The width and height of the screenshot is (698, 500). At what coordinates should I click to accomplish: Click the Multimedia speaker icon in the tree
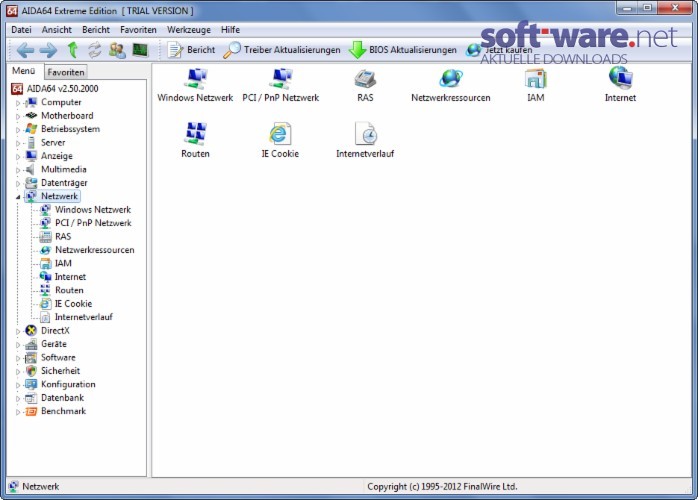[x=31, y=170]
